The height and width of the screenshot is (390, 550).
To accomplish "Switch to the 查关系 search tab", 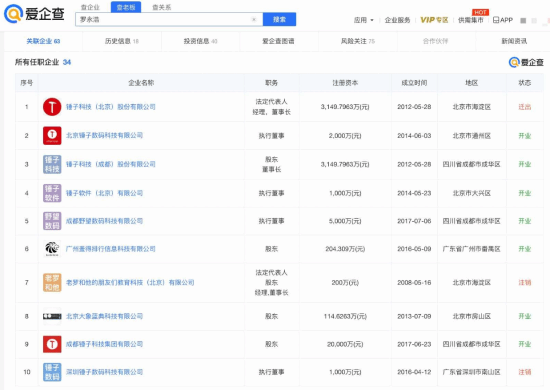I will [x=162, y=7].
